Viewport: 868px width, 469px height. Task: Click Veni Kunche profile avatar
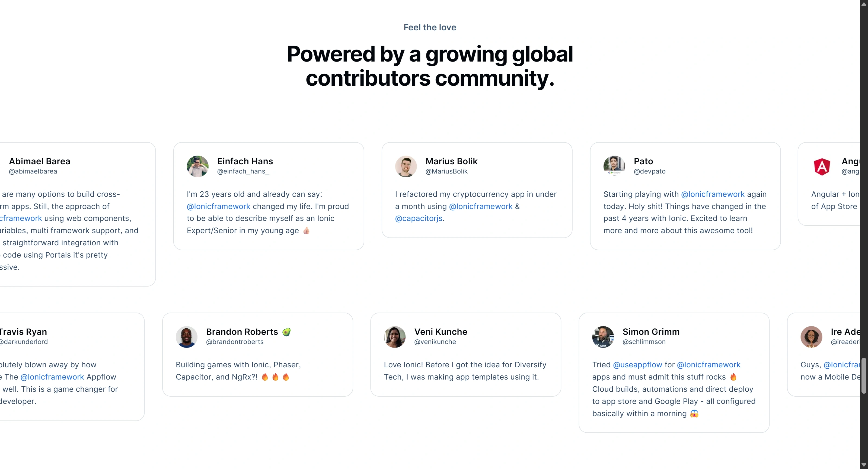395,337
